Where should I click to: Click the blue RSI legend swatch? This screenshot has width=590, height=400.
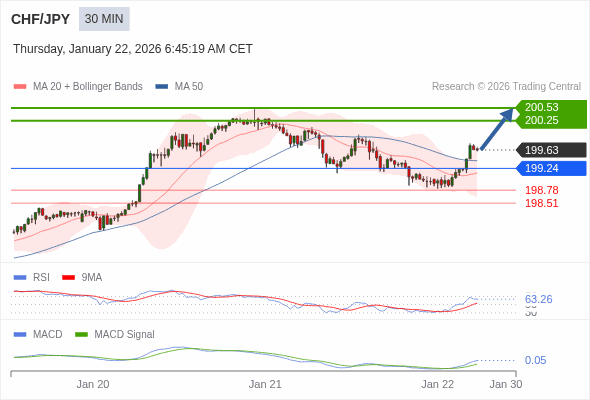(20, 278)
